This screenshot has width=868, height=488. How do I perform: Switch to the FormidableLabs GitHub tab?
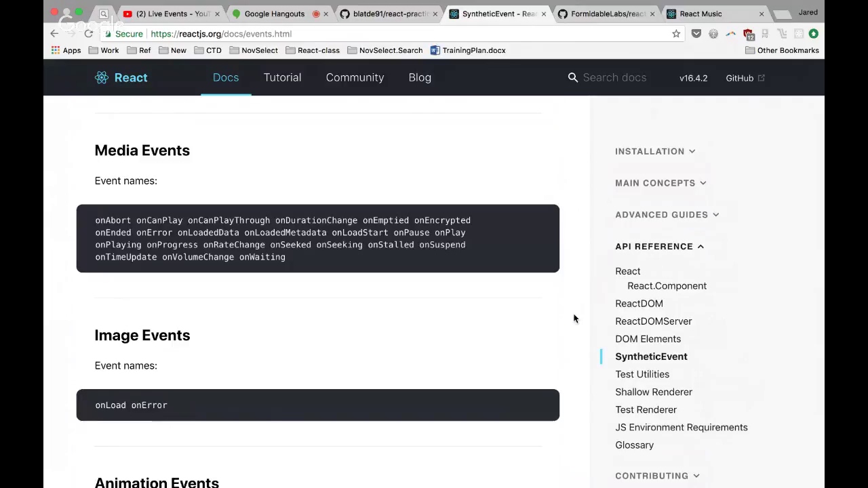604,14
